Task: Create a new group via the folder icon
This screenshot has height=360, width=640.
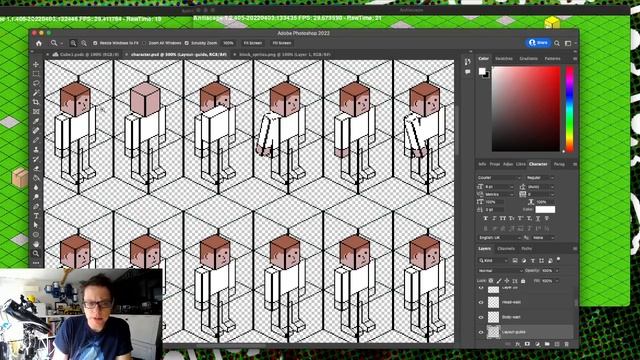Action: pos(547,344)
